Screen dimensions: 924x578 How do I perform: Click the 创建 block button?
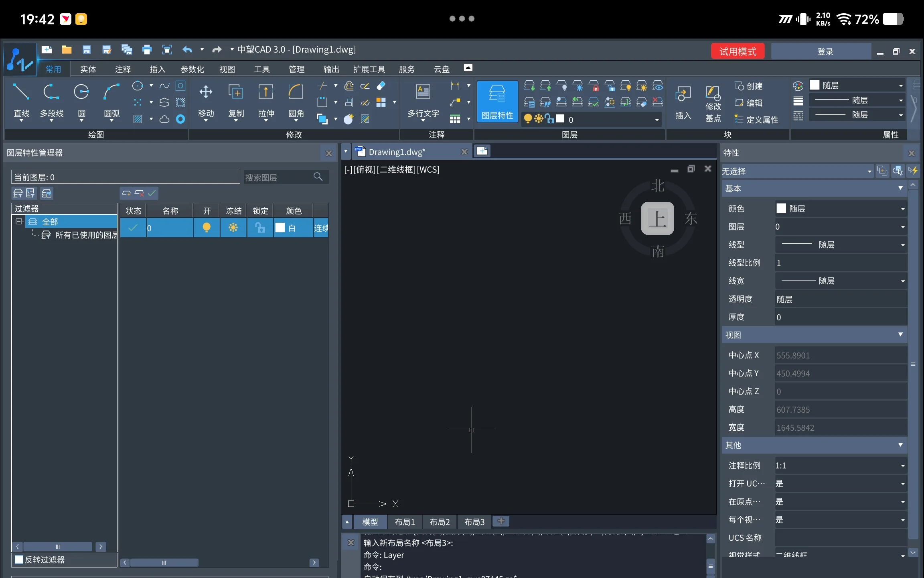748,86
